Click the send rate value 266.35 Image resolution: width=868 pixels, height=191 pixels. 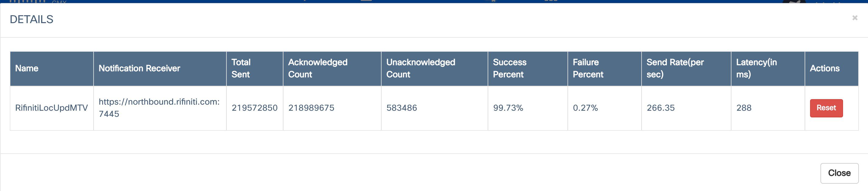660,108
